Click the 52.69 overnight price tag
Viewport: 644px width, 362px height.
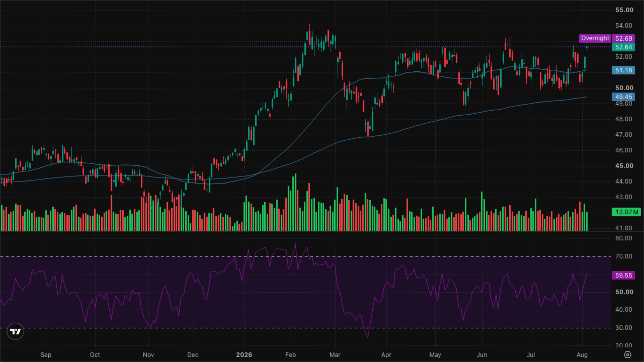coord(624,38)
